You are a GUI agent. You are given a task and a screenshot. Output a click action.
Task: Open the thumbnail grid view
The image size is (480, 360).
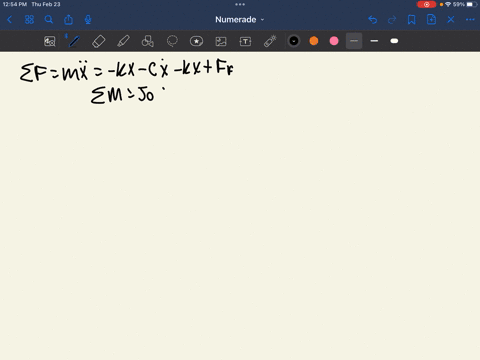(29, 20)
